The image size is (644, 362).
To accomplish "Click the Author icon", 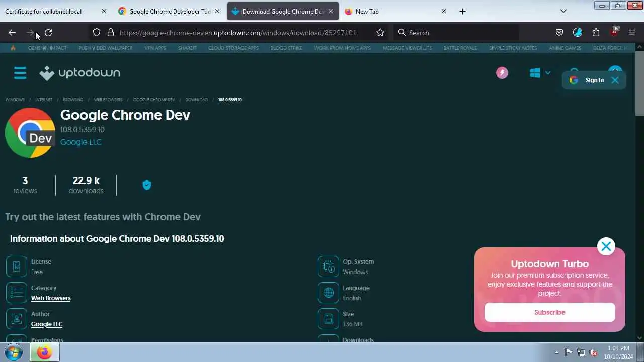I will pyautogui.click(x=17, y=319).
